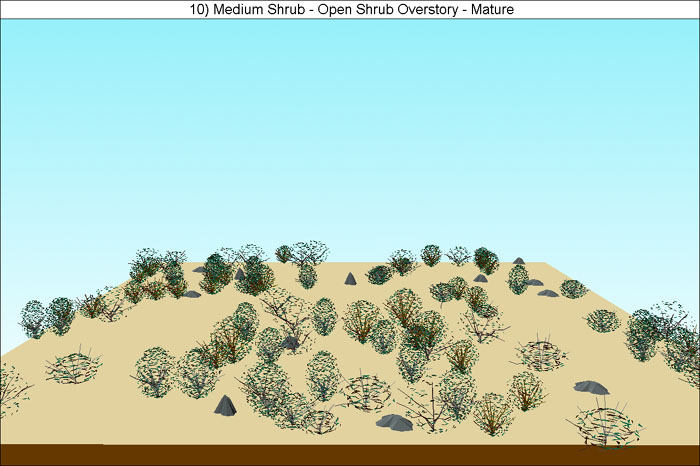Click the title 'Medium Shrub - Open Shrub Overstory - Mature'
The image size is (700, 466).
pos(349,9)
